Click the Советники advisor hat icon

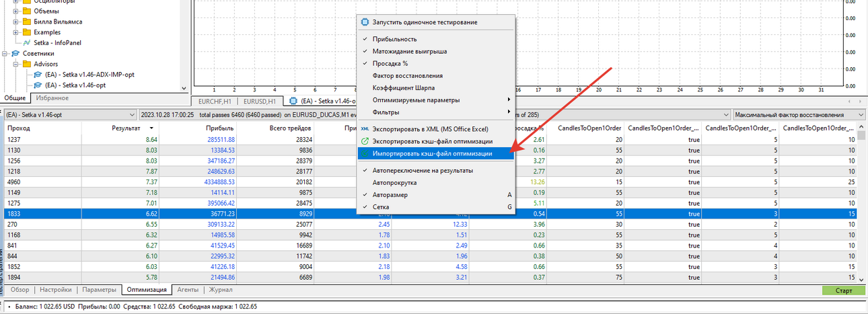coord(16,53)
